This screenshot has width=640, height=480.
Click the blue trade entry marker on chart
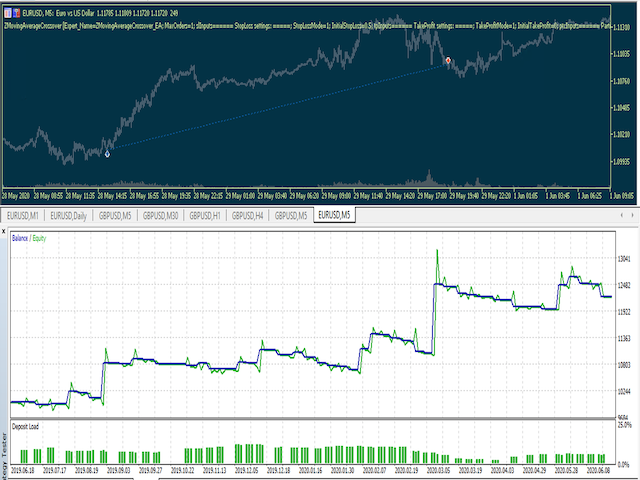(x=107, y=154)
